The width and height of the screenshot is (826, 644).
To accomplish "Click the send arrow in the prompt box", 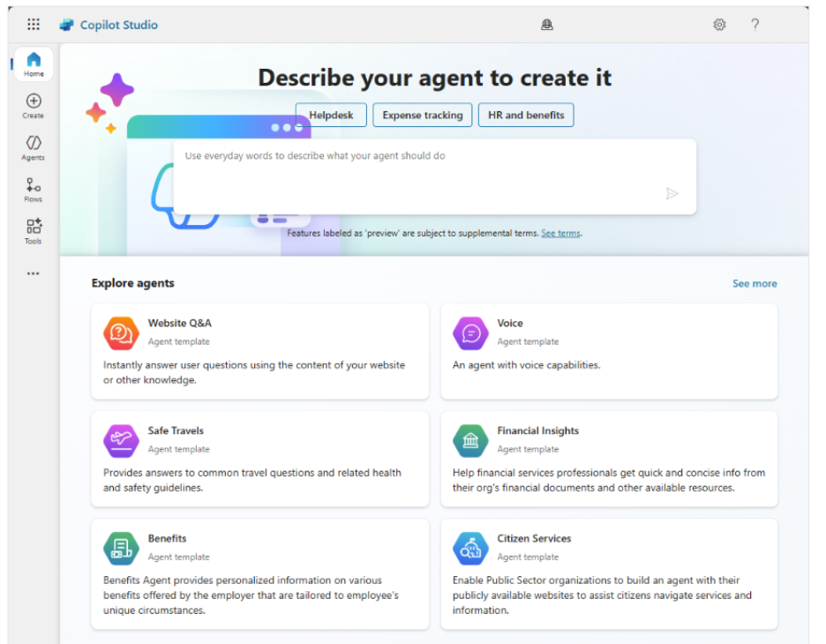I will (672, 194).
